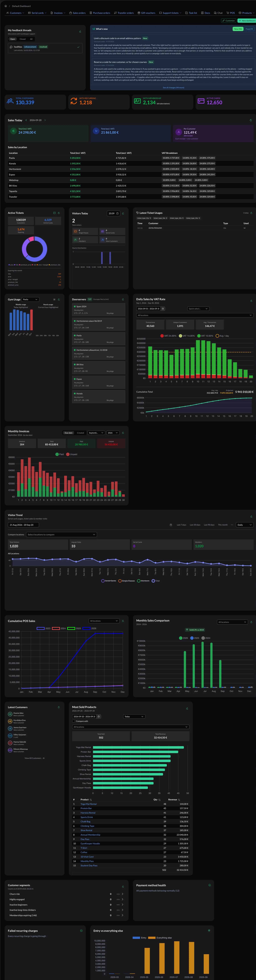Toggle 2026 series in Cumulative POS Sales
This screenshot has height=980, width=256.
(x=89, y=628)
